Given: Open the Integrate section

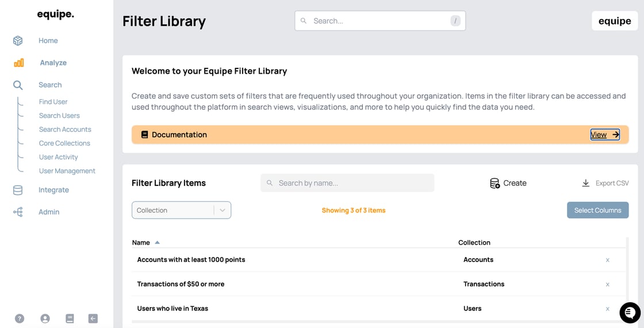Looking at the screenshot, I should click(54, 190).
